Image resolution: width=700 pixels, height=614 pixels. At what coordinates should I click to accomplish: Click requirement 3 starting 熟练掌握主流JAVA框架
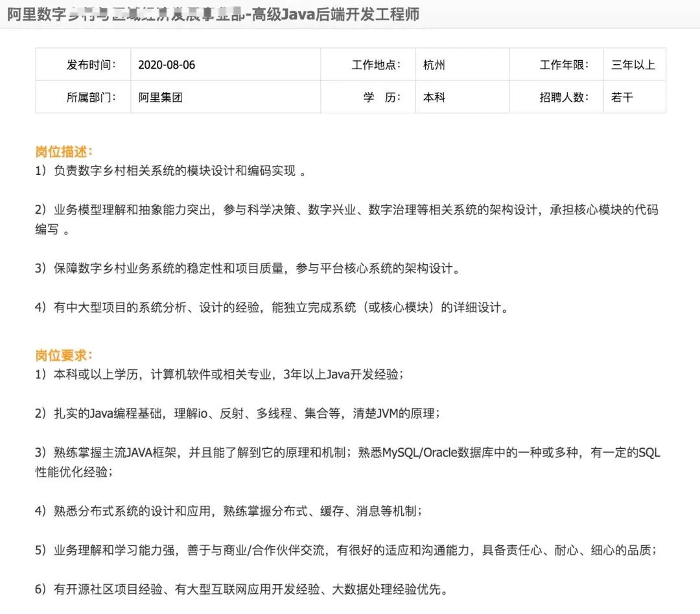[x=348, y=462]
